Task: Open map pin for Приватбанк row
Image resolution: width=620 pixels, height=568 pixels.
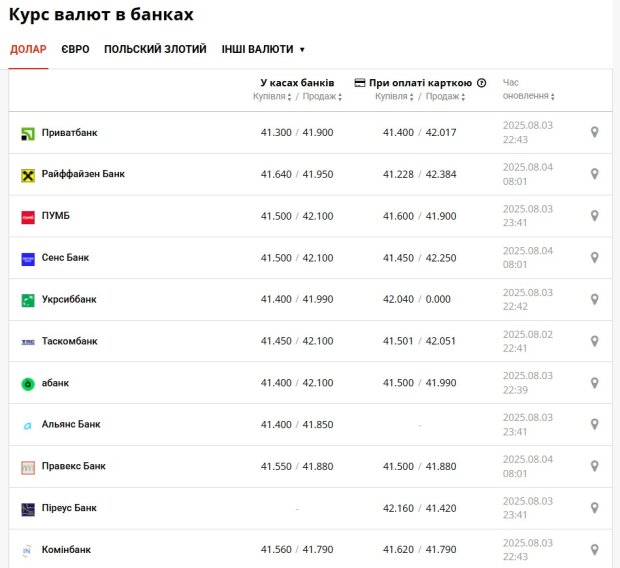Action: [594, 132]
